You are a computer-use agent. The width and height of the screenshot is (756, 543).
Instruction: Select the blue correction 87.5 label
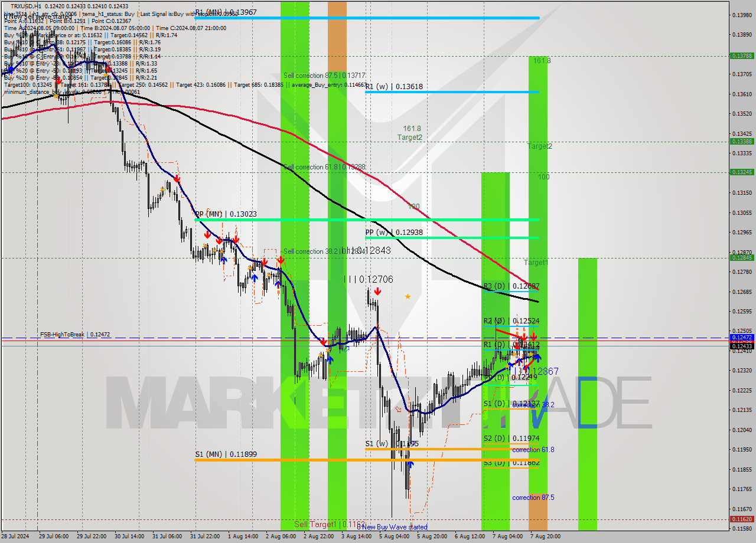click(x=533, y=498)
